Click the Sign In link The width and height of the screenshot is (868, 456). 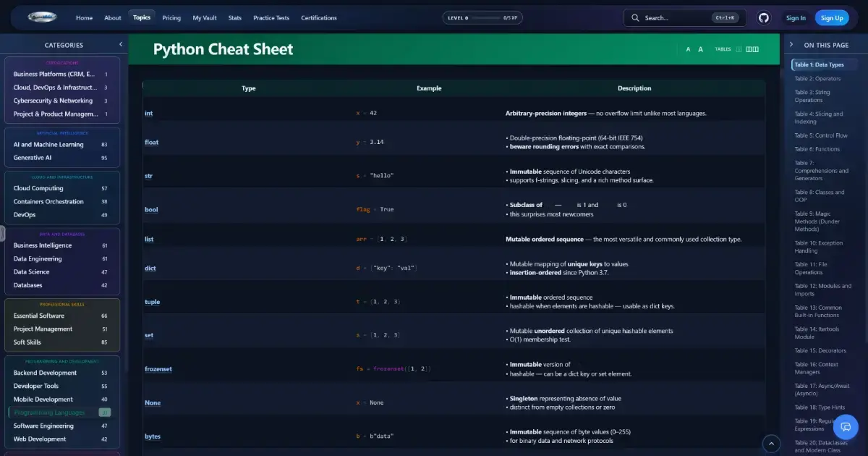pyautogui.click(x=796, y=18)
